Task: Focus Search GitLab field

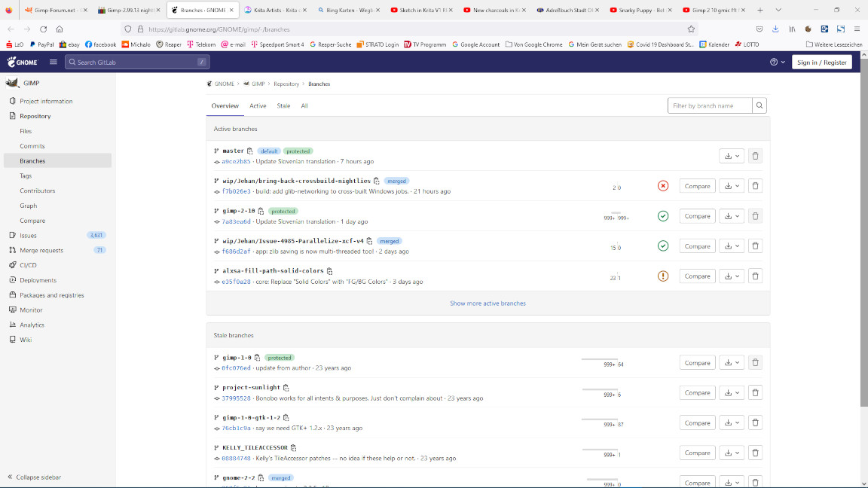Action: [137, 63]
